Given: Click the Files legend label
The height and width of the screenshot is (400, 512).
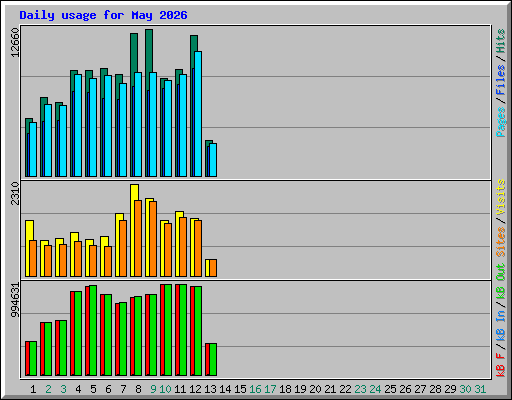Looking at the screenshot, I should tap(501, 80).
